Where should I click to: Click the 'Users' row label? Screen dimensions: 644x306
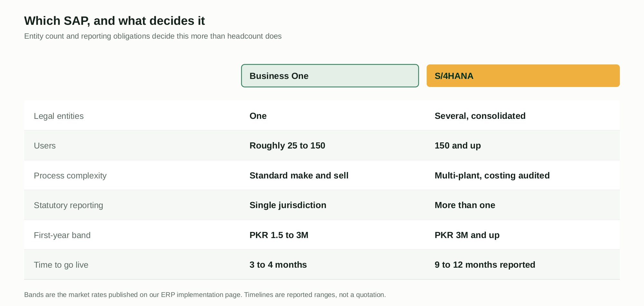click(x=45, y=146)
